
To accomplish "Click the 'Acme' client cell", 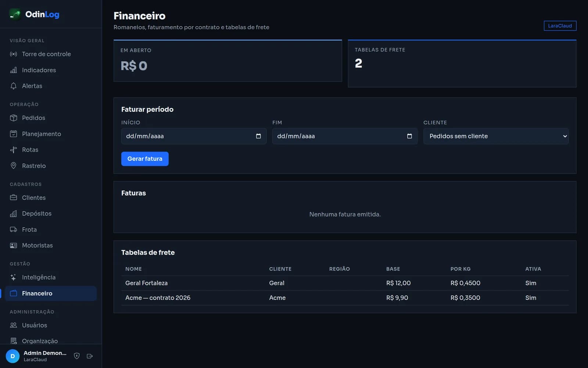I will 277,298.
